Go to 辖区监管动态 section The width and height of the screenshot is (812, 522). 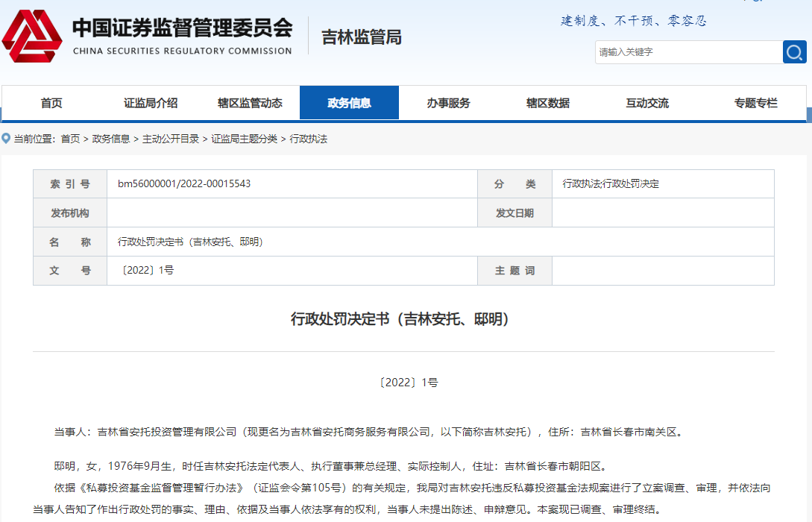tap(250, 104)
